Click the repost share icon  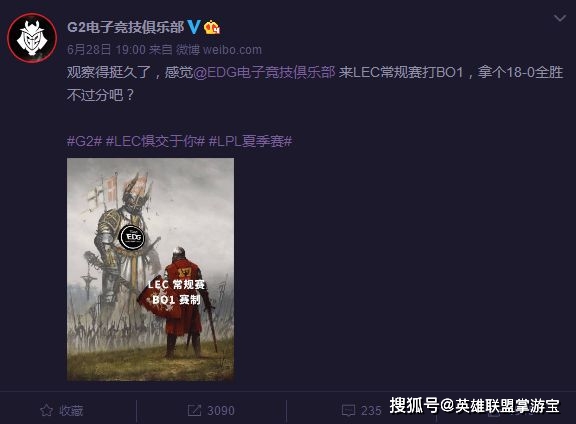pos(194,410)
